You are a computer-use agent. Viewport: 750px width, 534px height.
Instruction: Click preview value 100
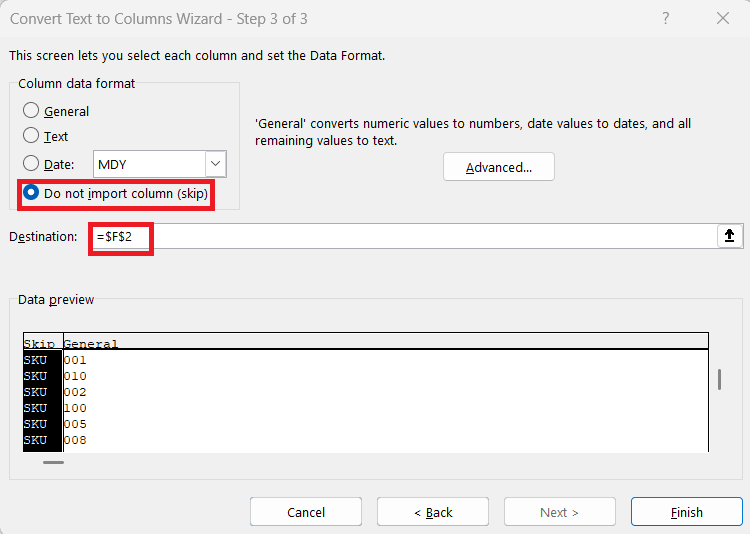(75, 408)
